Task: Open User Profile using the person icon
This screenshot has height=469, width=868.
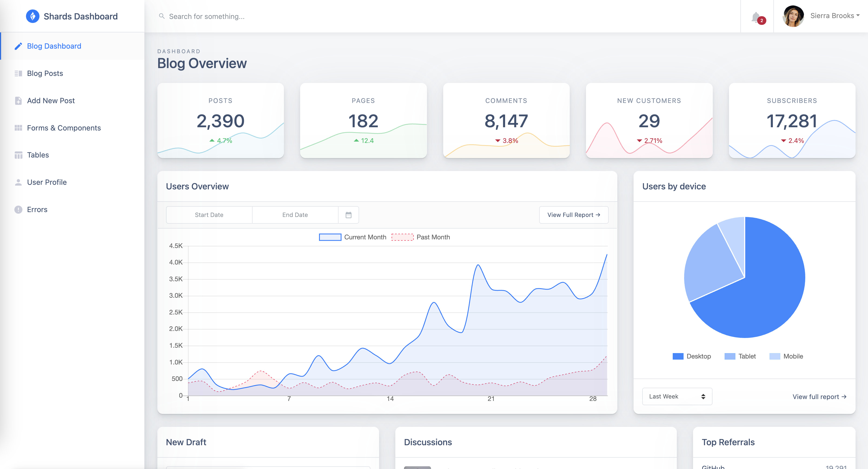Action: click(19, 182)
